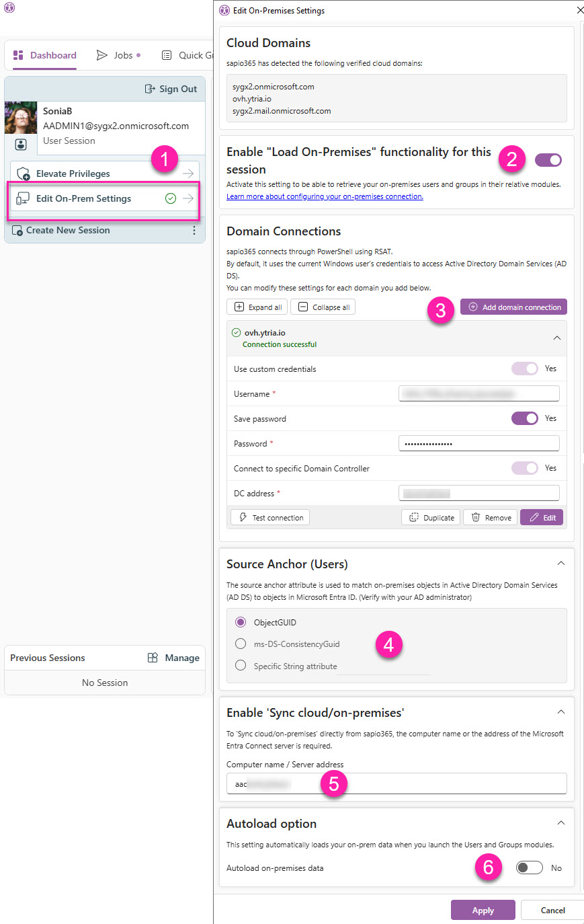Switch to the Dashboard tab
The image size is (584, 924).
pyautogui.click(x=44, y=55)
